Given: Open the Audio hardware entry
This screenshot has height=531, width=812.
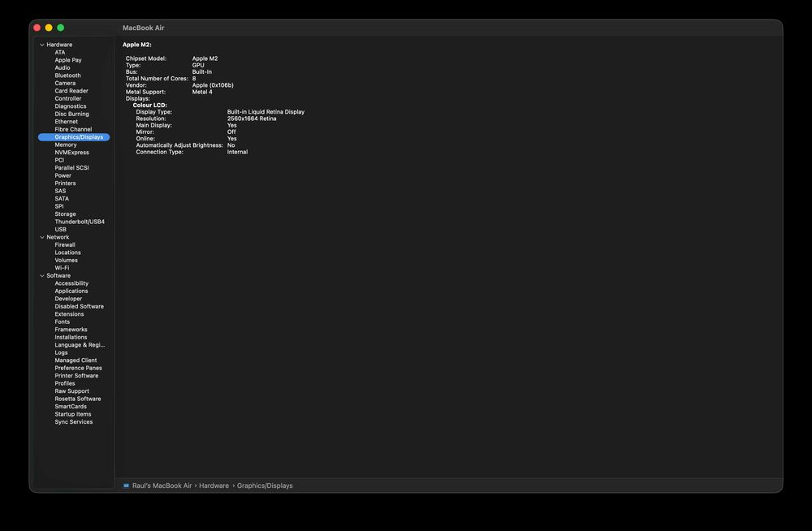Looking at the screenshot, I should click(x=63, y=68).
